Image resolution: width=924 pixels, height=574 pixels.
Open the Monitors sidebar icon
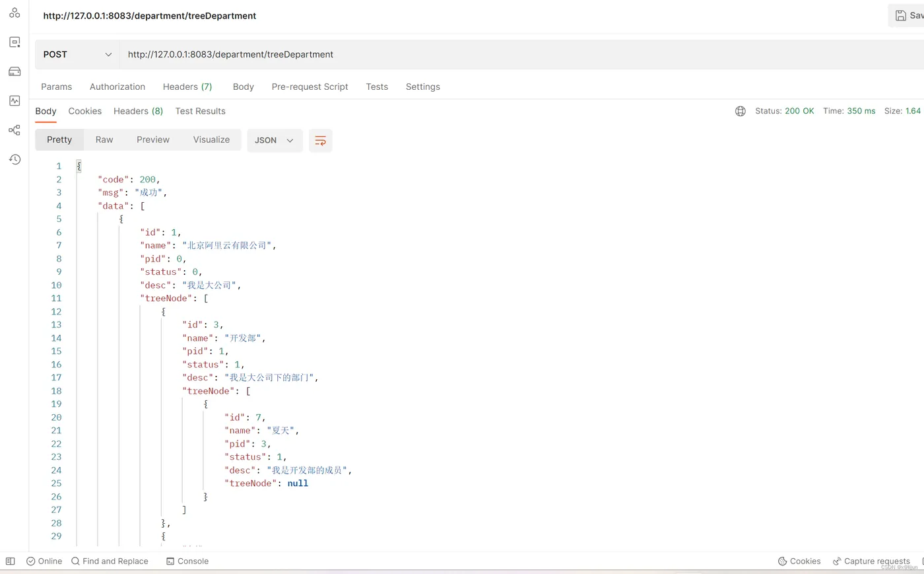[x=15, y=100]
